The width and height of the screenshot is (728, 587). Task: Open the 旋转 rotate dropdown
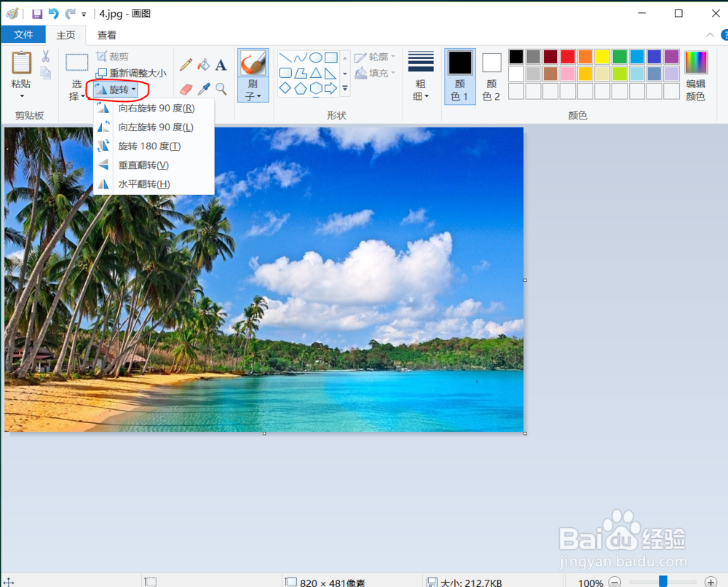coord(115,90)
